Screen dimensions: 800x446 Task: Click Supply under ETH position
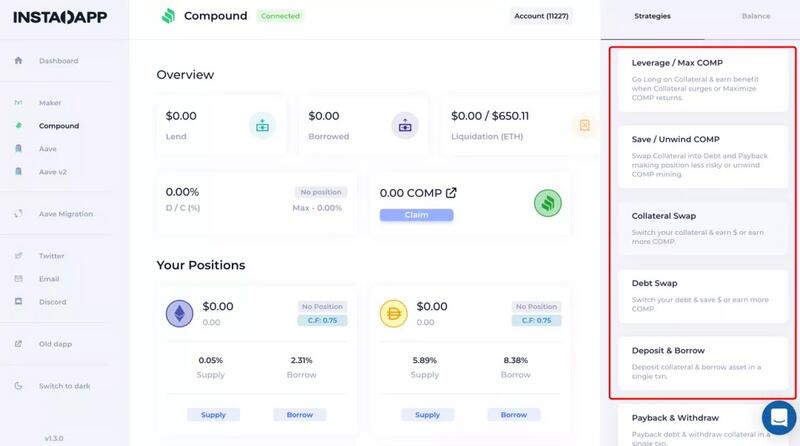pyautogui.click(x=213, y=415)
